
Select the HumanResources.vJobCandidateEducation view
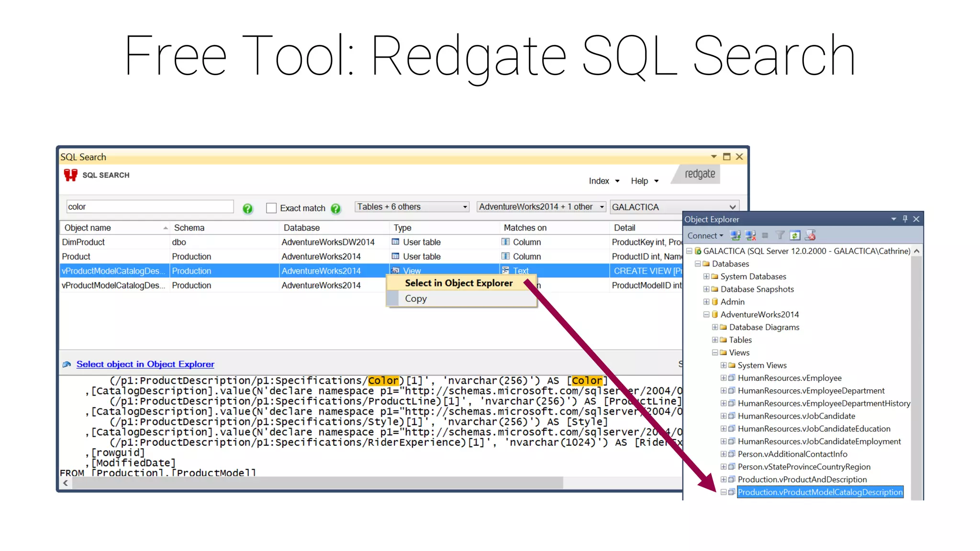pyautogui.click(x=814, y=429)
